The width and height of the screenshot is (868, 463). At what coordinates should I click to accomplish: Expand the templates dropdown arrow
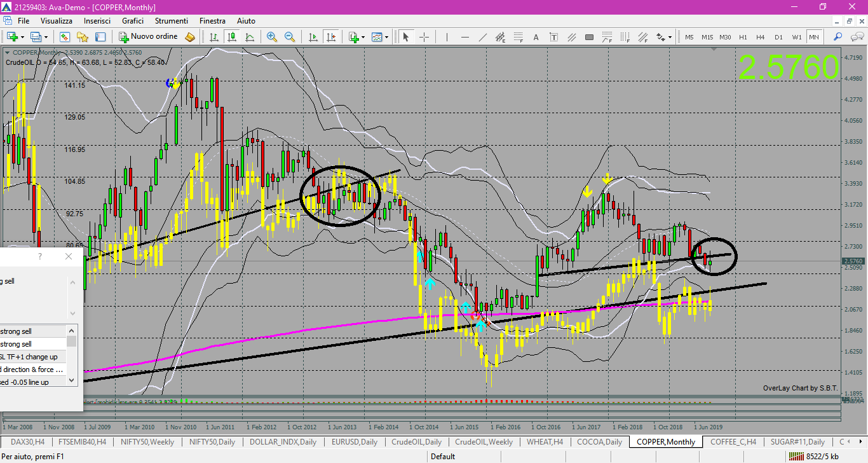(x=386, y=37)
